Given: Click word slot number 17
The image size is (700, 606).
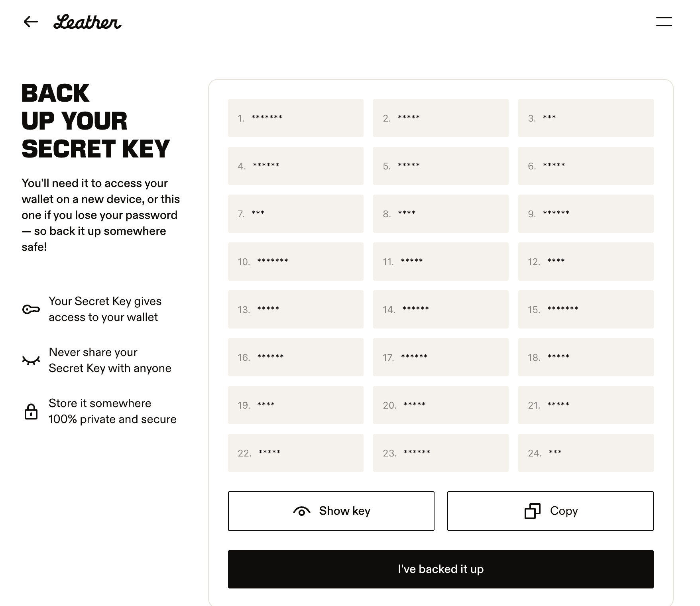Looking at the screenshot, I should tap(440, 357).
